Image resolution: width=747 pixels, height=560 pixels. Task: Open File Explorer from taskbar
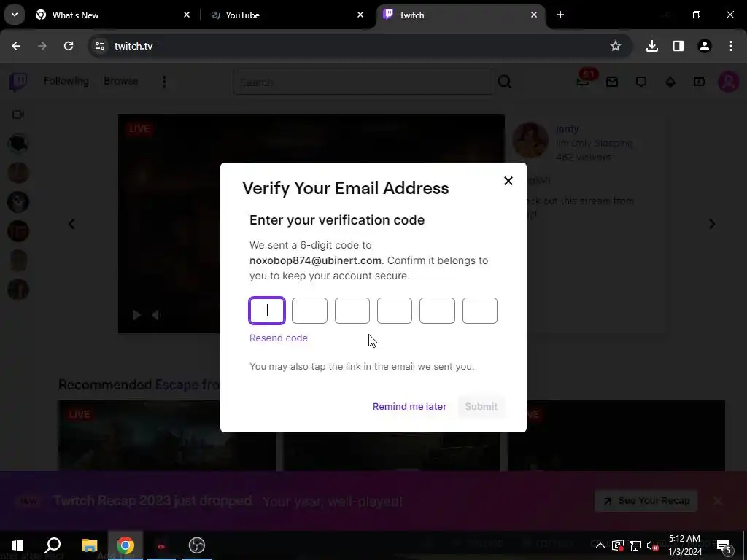[x=89, y=545]
